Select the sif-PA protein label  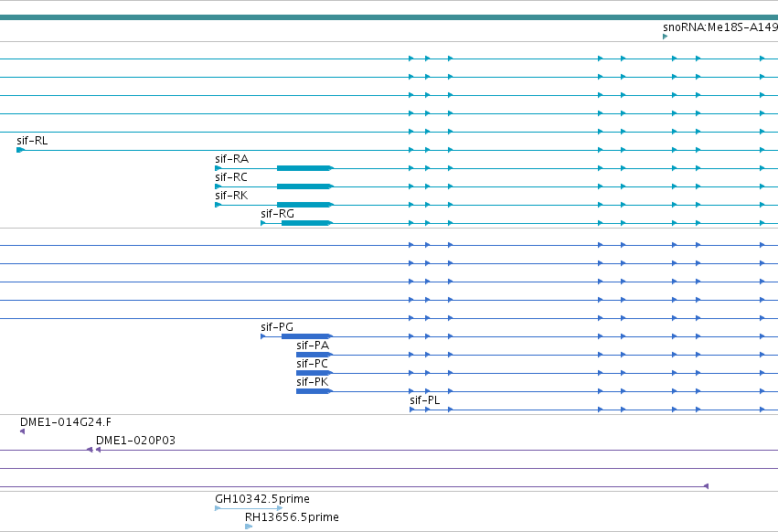(313, 346)
